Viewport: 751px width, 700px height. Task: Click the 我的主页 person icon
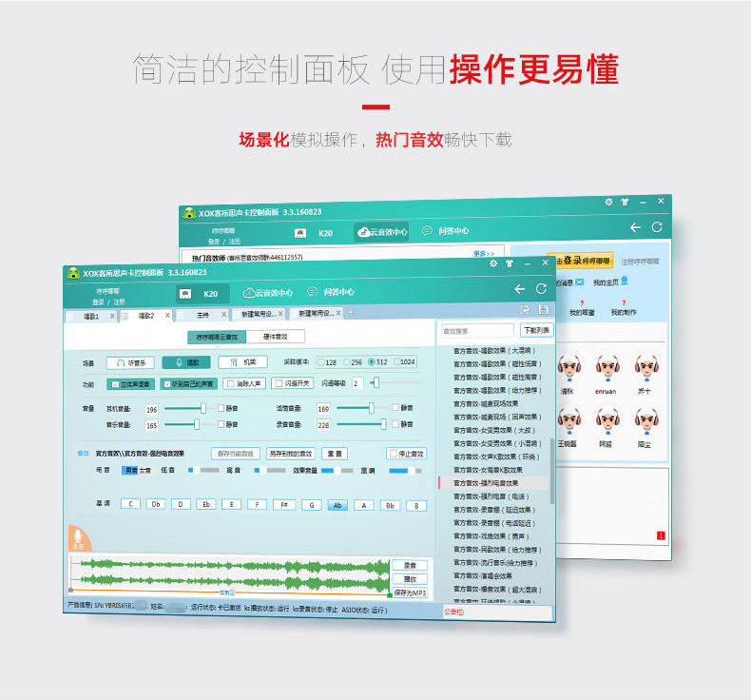point(625,281)
